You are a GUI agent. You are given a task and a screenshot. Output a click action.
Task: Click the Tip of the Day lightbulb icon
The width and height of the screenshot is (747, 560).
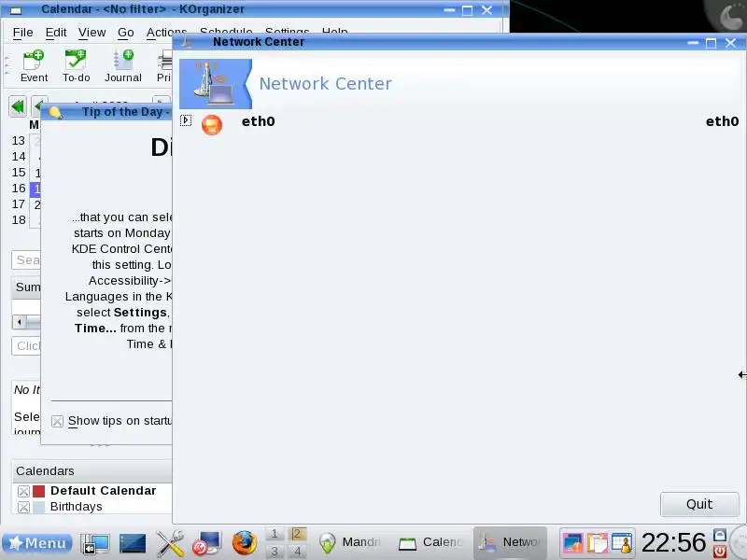click(55, 112)
